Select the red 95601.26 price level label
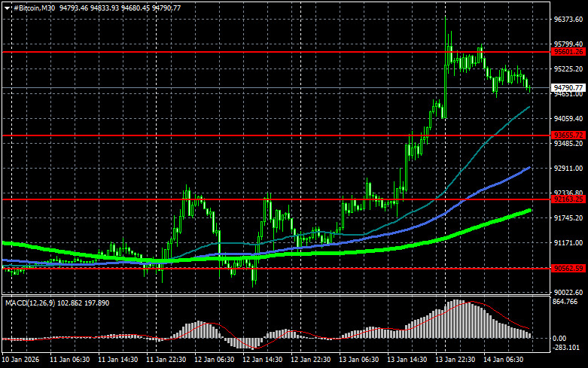Screen dimensions: 588x368 coord(569,52)
